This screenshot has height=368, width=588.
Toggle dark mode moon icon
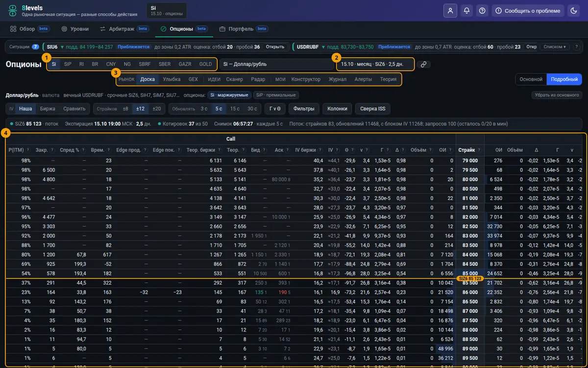[x=574, y=10]
